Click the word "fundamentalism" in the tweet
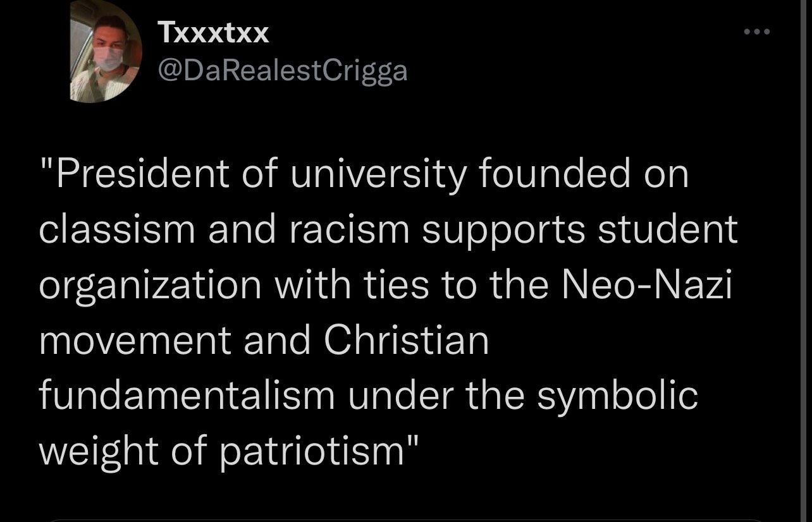The height and width of the screenshot is (522, 812). click(187, 396)
